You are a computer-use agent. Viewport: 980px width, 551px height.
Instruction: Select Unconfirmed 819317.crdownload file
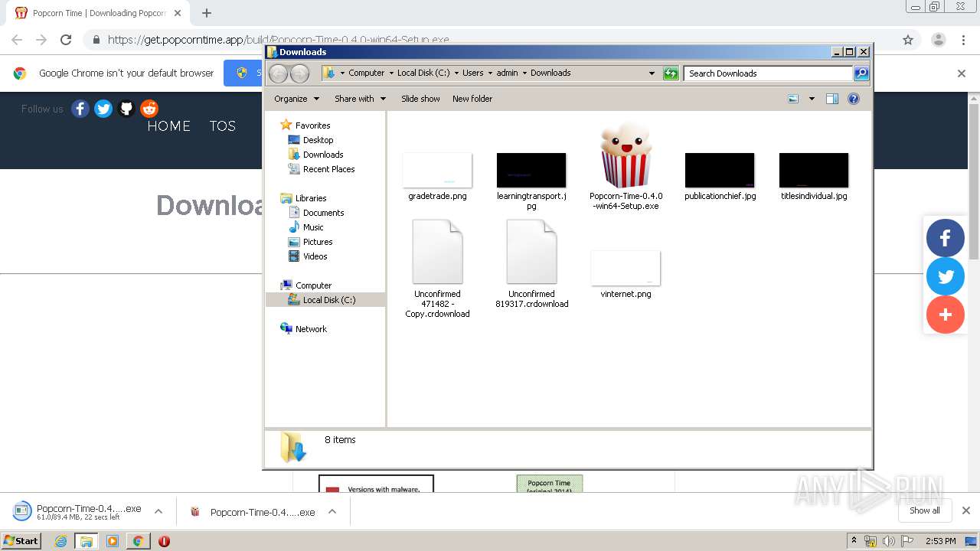531,263
